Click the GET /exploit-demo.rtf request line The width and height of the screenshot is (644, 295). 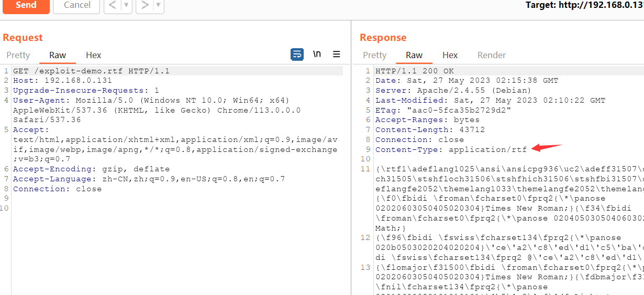pos(91,71)
